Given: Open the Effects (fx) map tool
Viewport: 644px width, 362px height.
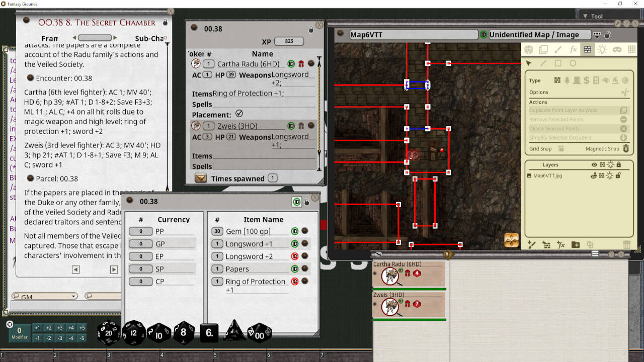Looking at the screenshot, I should click(x=573, y=49).
